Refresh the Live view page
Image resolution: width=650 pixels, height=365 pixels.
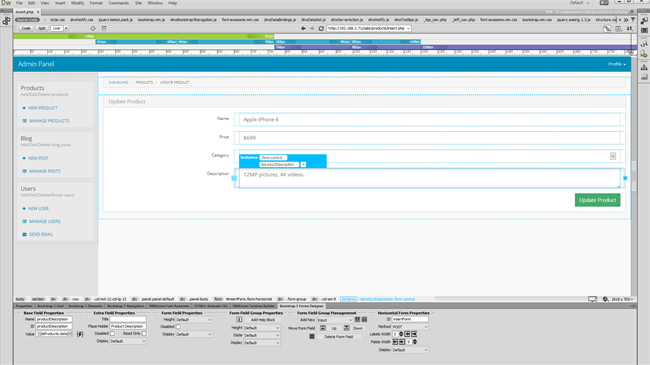(x=321, y=28)
